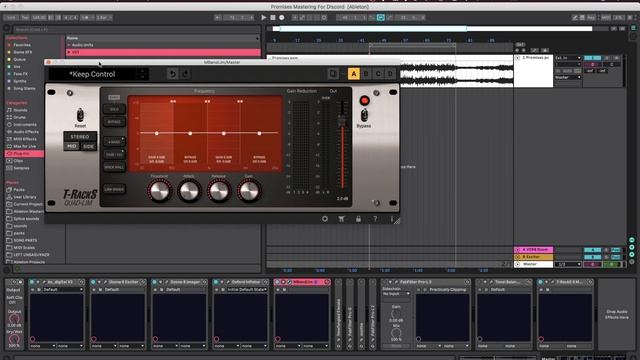Copy preset slot icon beside A
This screenshot has width=640, height=360.
coord(333,73)
